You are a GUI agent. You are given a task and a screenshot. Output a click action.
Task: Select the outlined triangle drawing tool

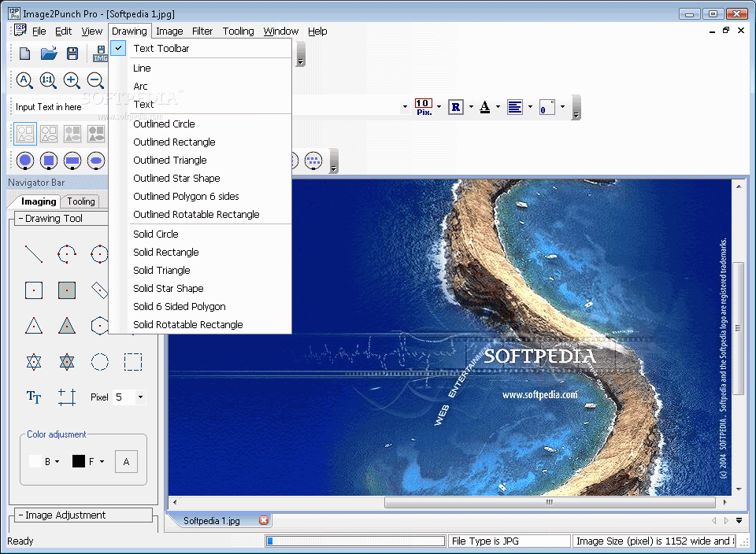[34, 326]
